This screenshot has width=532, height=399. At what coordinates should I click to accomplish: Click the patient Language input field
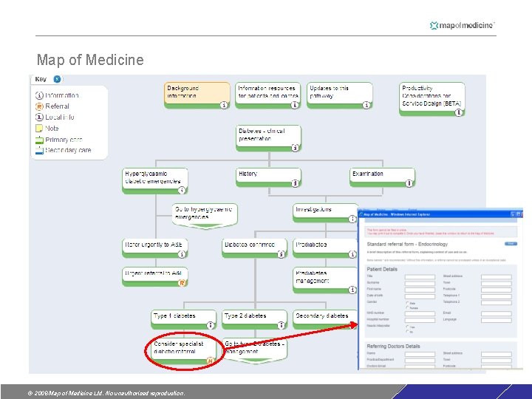pos(497,320)
